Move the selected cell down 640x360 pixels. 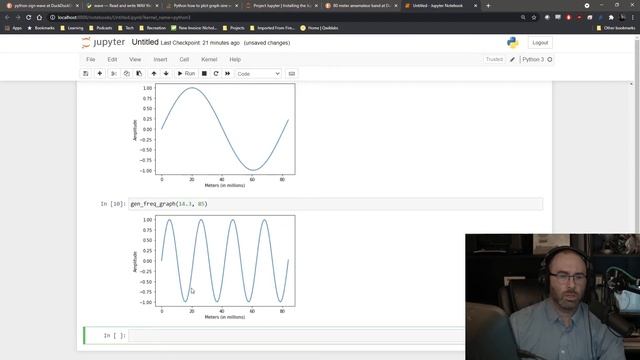(166, 73)
